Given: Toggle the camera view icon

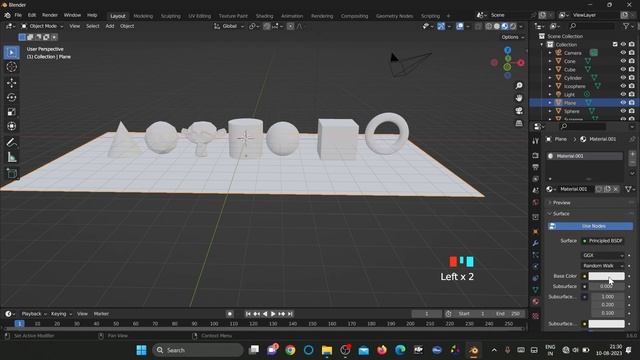Looking at the screenshot, I should (519, 111).
